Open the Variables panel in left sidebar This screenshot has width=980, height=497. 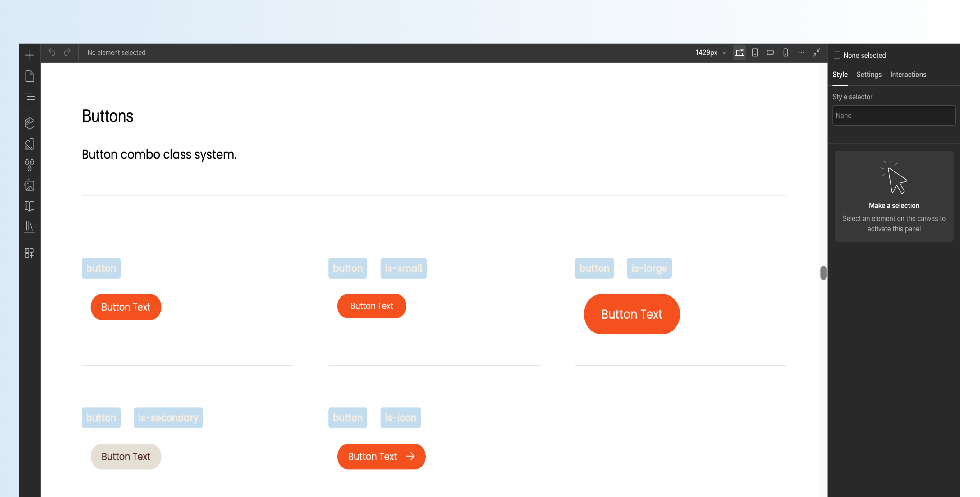(x=30, y=144)
